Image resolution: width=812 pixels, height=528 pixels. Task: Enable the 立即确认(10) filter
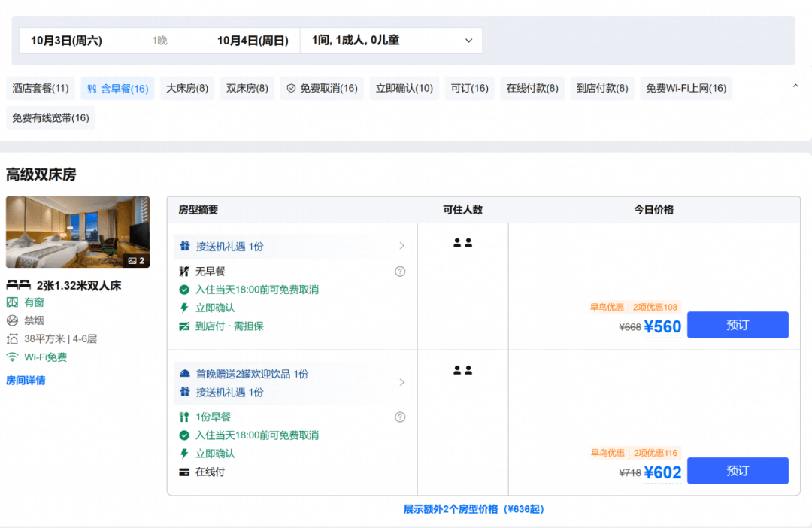pyautogui.click(x=404, y=88)
